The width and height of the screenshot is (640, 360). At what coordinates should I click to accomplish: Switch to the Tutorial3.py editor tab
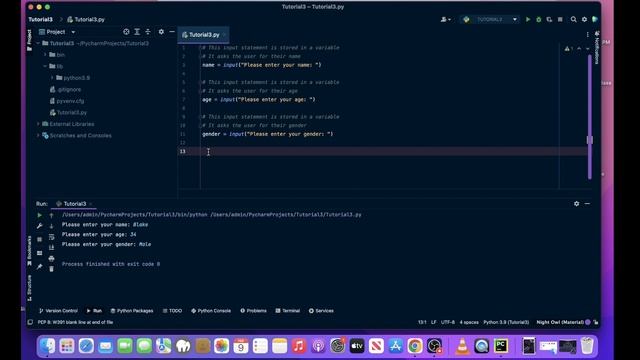[203, 35]
